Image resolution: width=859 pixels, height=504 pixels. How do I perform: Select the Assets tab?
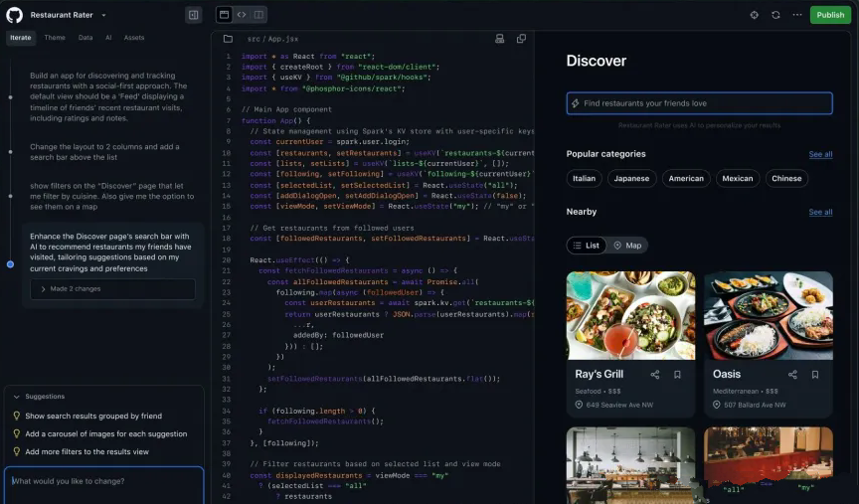[x=134, y=38]
